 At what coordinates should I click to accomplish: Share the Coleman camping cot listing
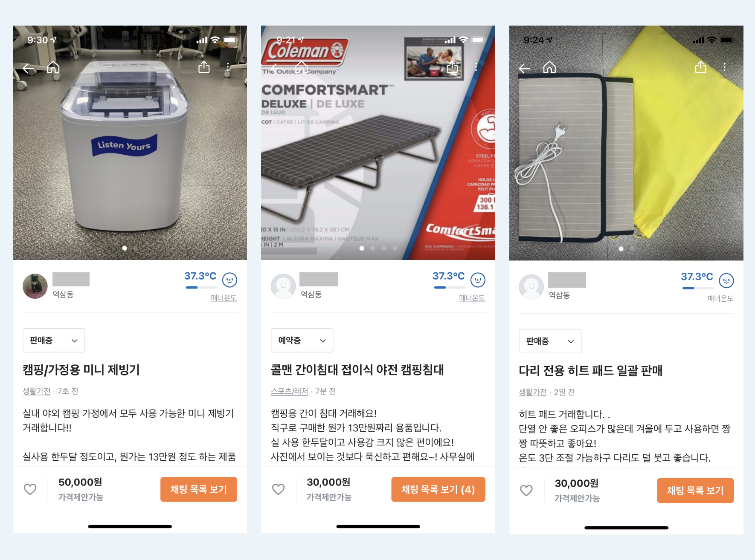(452, 67)
